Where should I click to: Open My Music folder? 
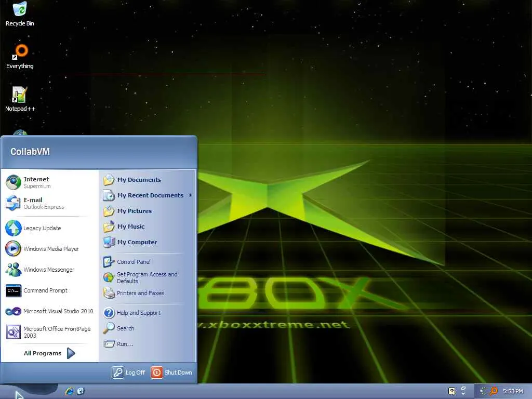click(148, 227)
